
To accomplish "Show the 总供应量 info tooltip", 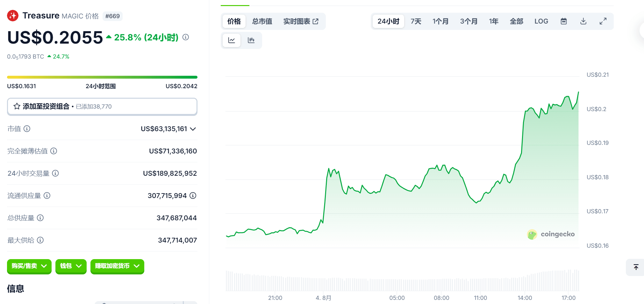I will pos(40,218).
